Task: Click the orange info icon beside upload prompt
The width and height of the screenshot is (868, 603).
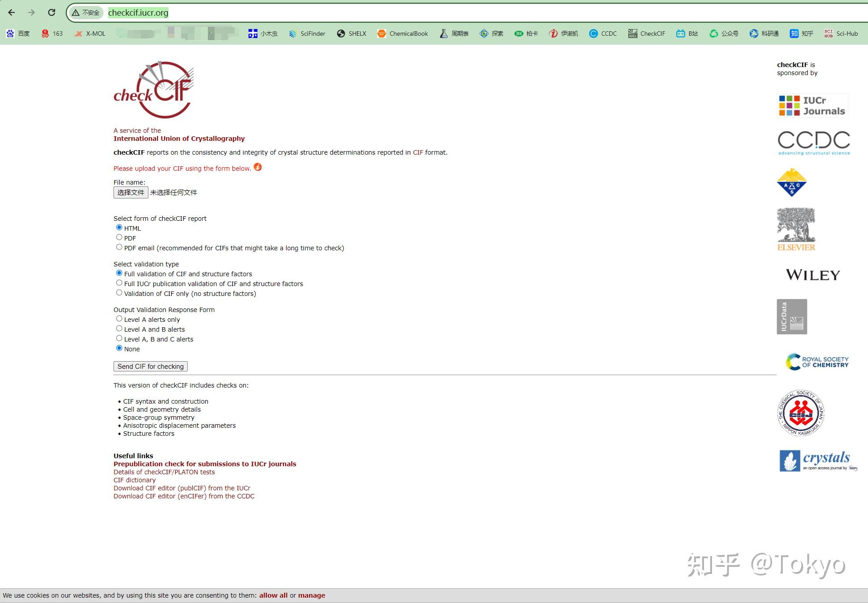Action: pos(258,167)
